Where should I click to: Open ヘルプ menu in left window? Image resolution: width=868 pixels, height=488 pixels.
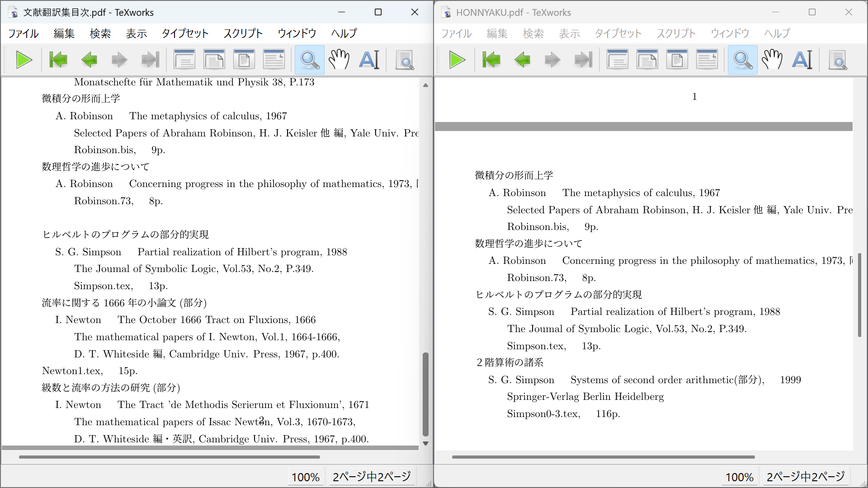(344, 33)
